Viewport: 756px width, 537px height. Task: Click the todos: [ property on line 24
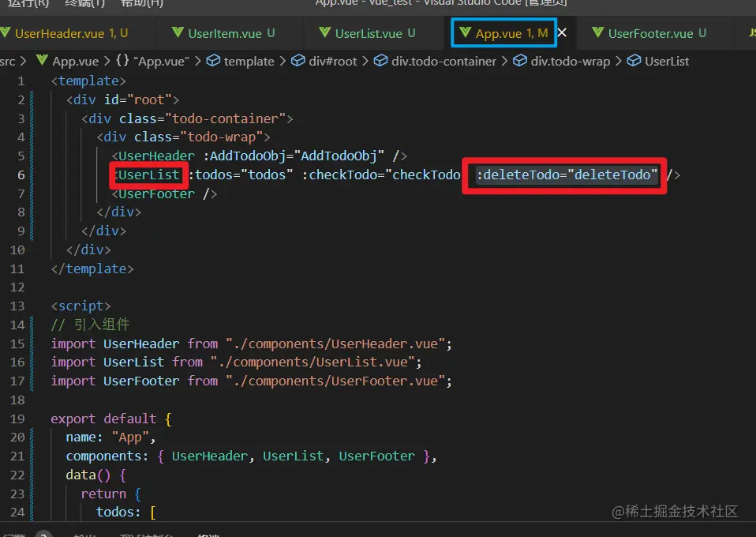(125, 513)
